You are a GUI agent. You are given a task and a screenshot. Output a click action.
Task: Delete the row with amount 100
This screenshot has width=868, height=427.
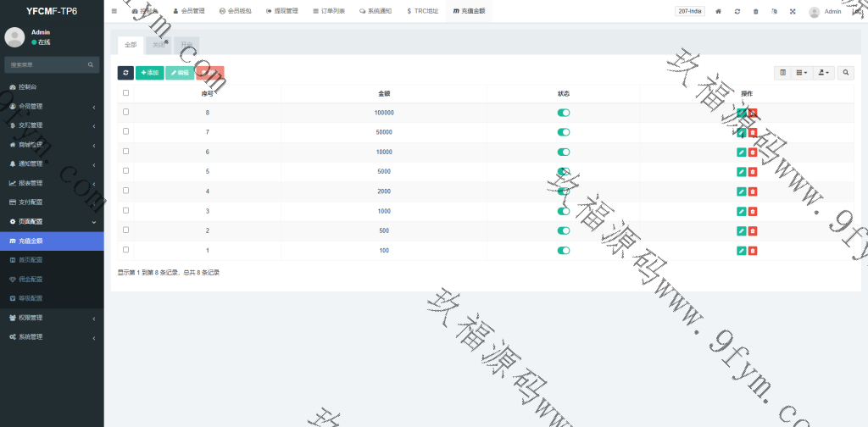point(753,250)
